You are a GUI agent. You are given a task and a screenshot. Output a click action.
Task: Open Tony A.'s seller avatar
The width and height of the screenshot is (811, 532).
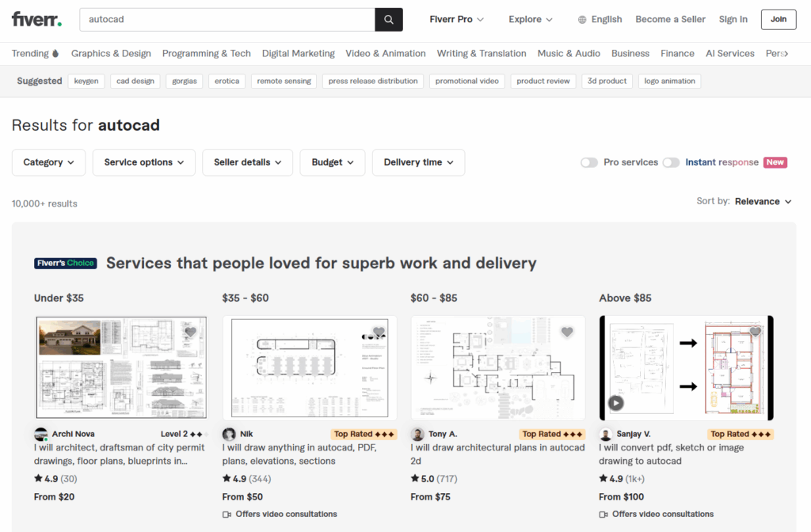point(417,434)
